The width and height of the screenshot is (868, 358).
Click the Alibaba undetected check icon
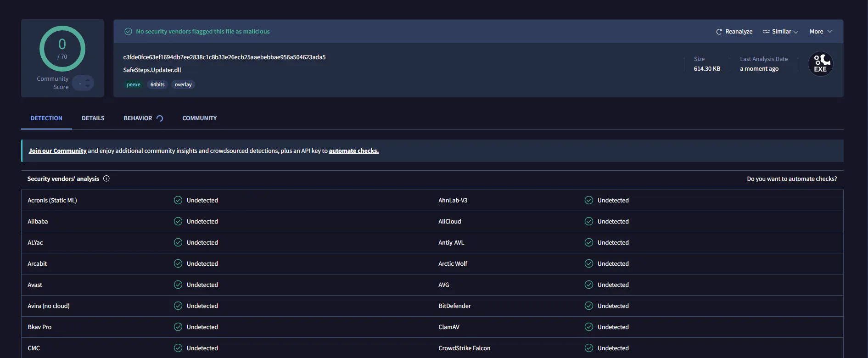click(x=178, y=221)
